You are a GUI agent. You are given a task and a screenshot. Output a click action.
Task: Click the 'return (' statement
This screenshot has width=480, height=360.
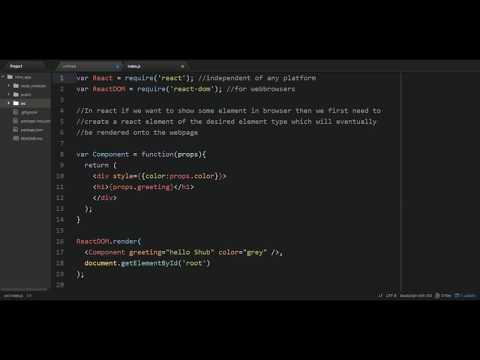(100, 165)
